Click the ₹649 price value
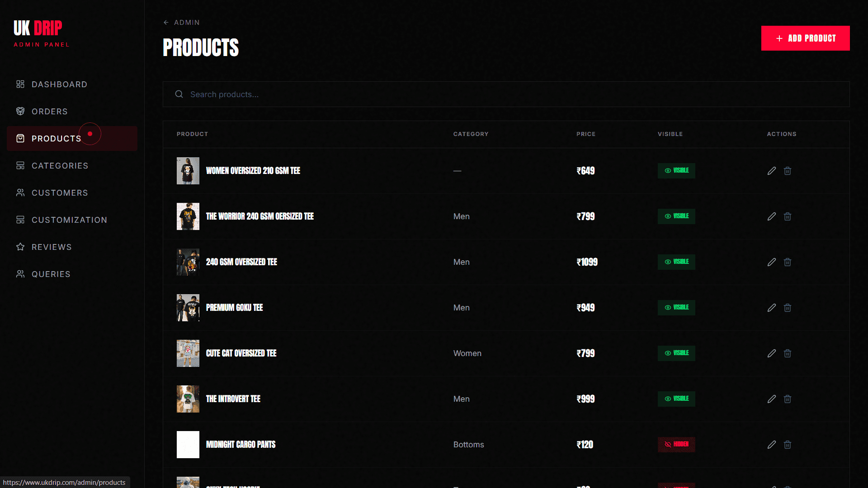The image size is (868, 488). (x=585, y=171)
